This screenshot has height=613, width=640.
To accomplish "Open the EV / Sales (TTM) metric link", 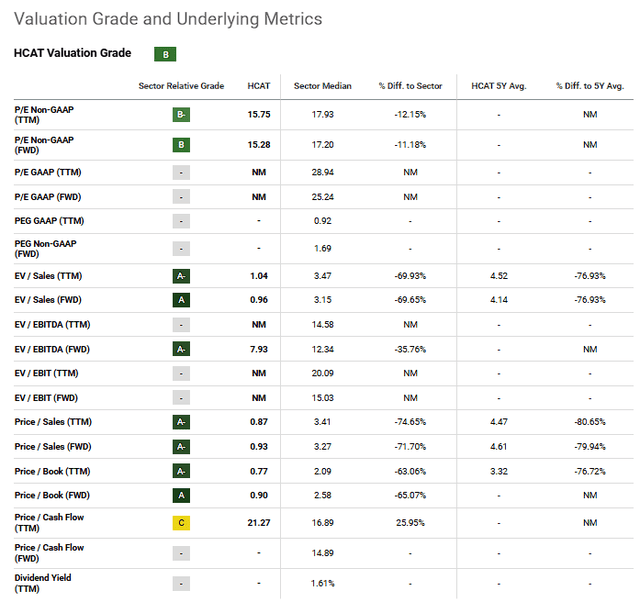I will point(48,274).
